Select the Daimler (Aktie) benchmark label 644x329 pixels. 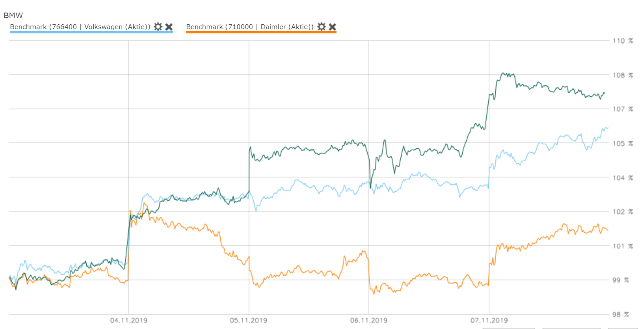click(x=250, y=27)
